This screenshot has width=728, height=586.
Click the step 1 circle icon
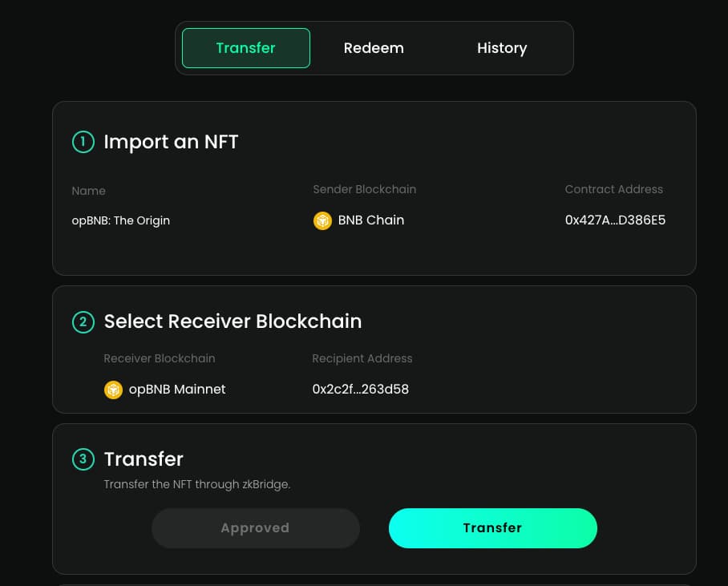[x=83, y=142]
